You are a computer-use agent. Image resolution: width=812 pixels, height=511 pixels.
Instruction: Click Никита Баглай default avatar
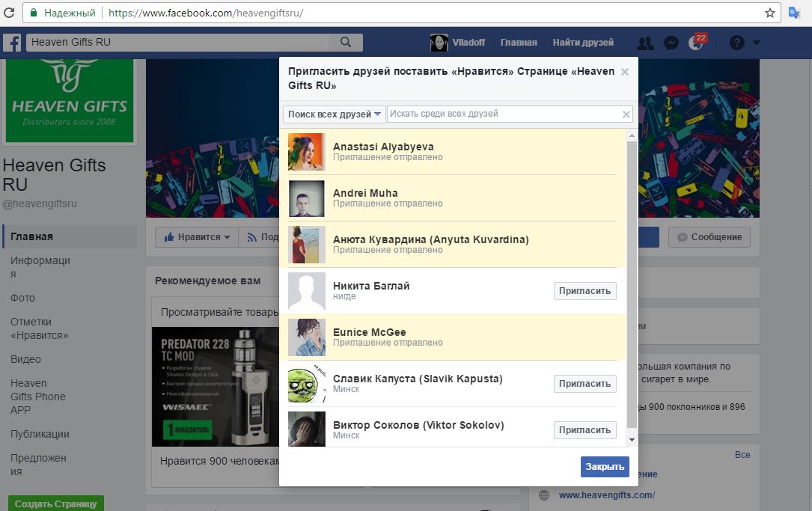click(307, 291)
